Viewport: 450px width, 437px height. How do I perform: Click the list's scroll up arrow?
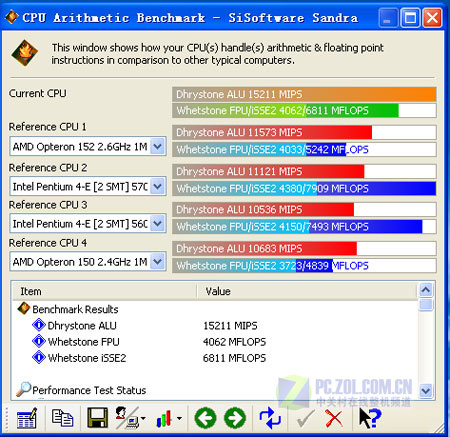426,290
